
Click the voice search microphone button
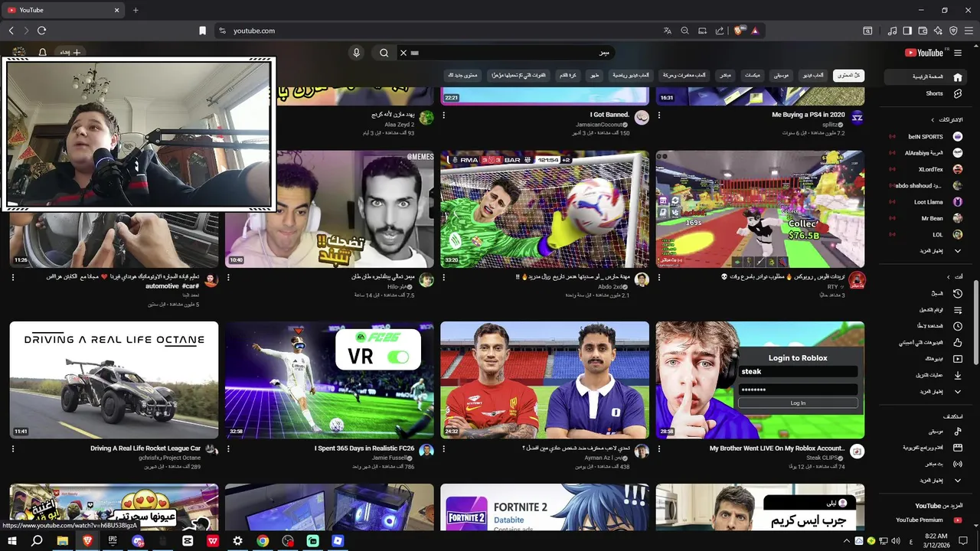356,53
